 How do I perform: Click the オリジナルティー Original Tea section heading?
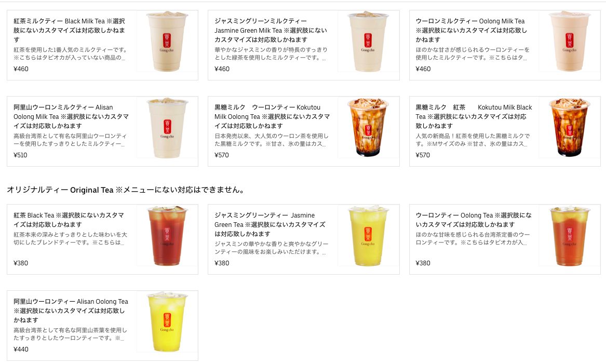point(126,190)
